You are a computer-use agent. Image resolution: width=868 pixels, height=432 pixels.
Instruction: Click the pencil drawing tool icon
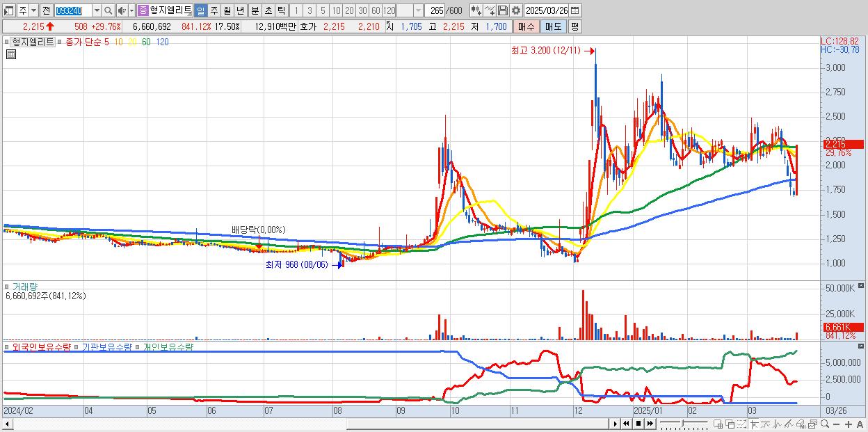tap(789, 424)
